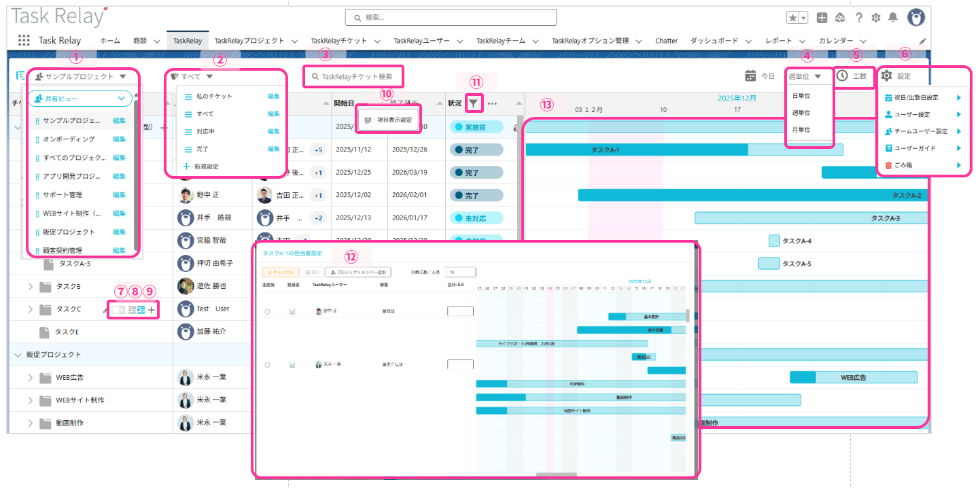Click the +2 assignee badge
Screen dimensions: 980x488
click(318, 218)
